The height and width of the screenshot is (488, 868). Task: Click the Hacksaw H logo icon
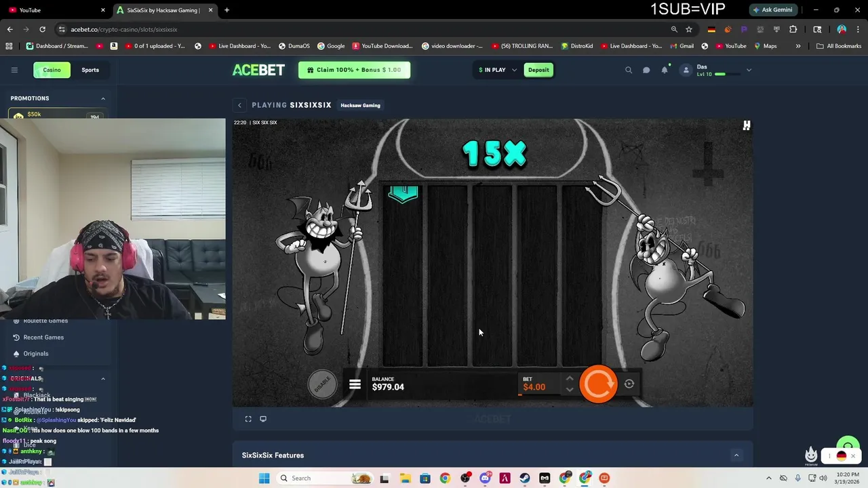747,125
